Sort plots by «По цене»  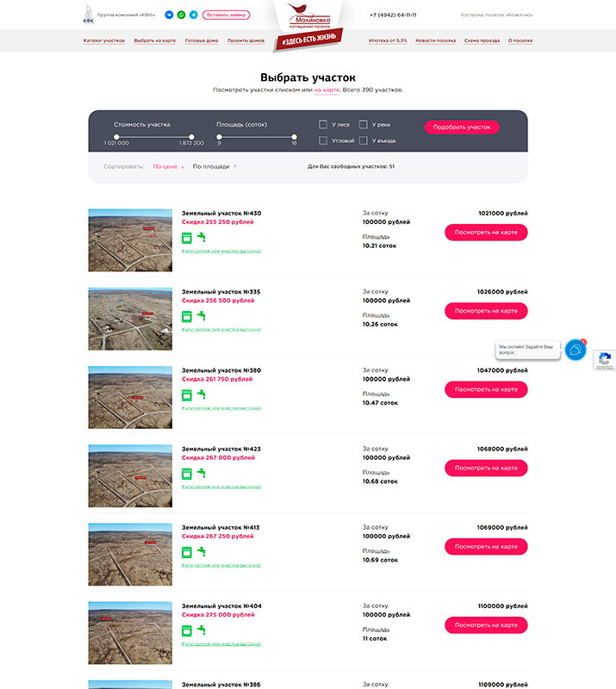[168, 166]
